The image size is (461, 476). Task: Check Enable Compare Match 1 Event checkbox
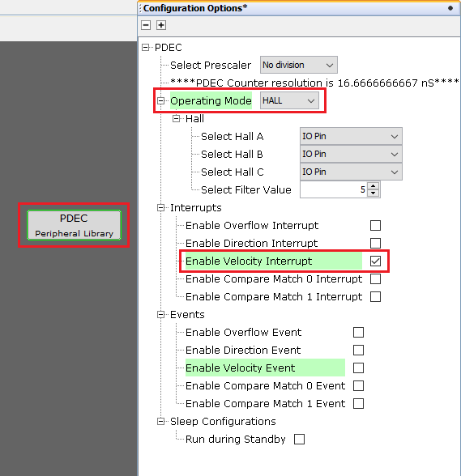(358, 403)
